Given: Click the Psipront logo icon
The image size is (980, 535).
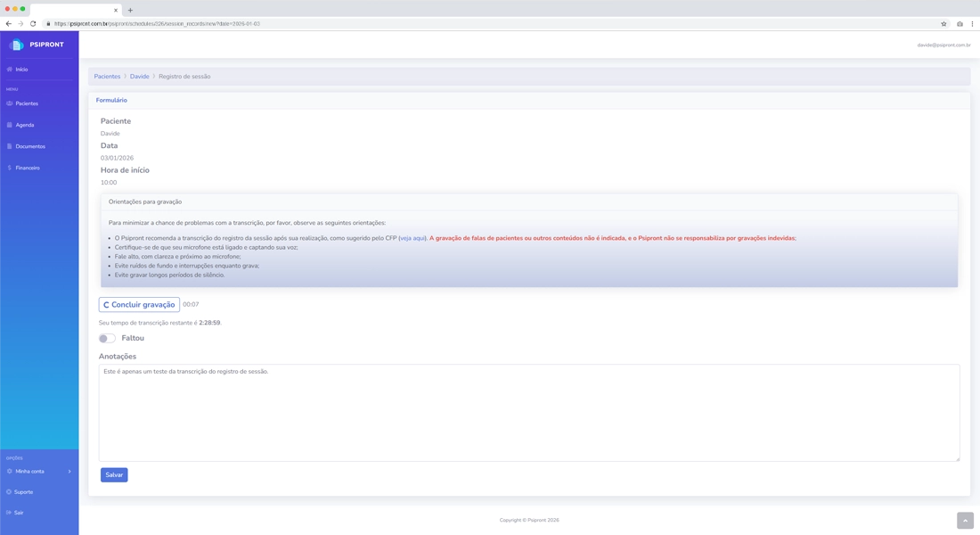Looking at the screenshot, I should tap(16, 45).
